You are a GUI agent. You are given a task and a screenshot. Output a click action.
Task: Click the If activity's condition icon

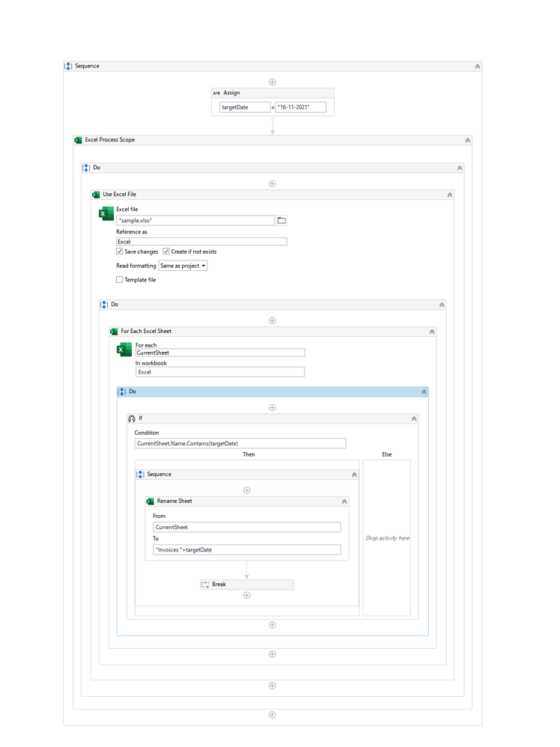132,418
